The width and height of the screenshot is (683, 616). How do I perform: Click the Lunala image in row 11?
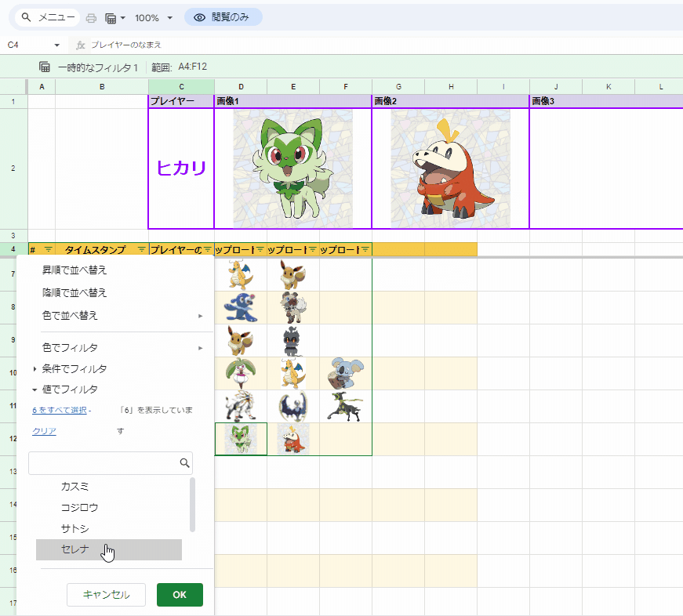tap(292, 406)
